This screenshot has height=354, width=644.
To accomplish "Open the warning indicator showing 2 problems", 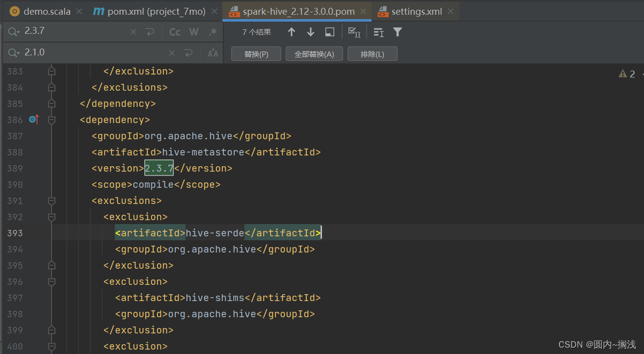I will [627, 74].
